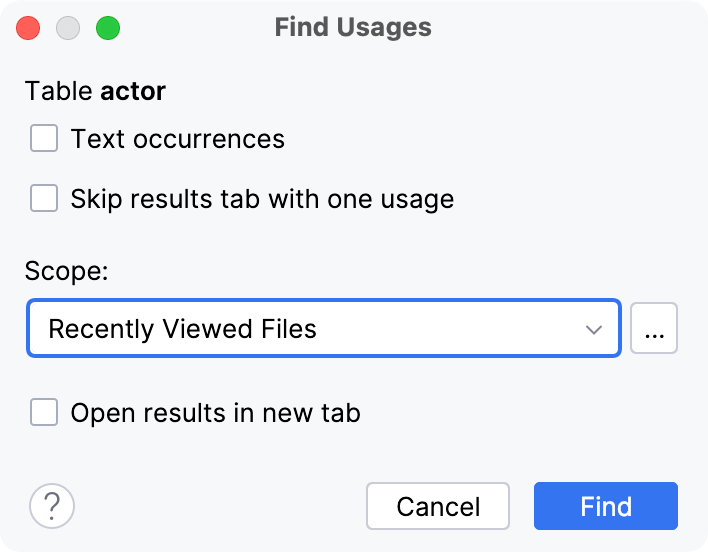This screenshot has width=708, height=552.
Task: Click the gray minimize window button
Action: click(68, 28)
